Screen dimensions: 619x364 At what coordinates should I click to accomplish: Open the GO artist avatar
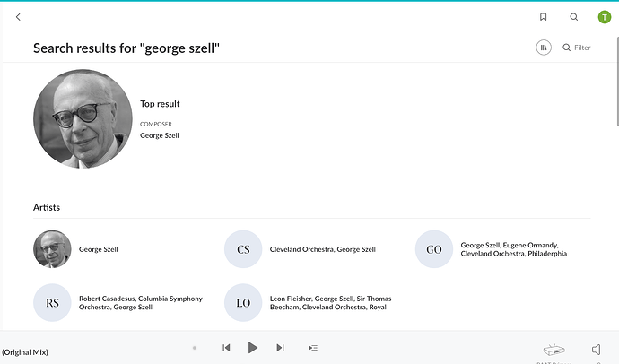pyautogui.click(x=434, y=249)
